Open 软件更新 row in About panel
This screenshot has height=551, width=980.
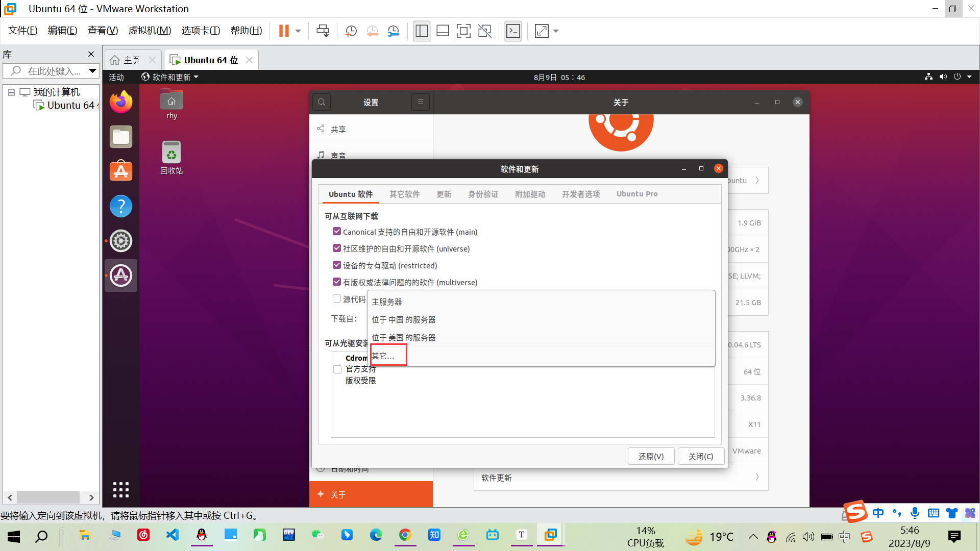(621, 478)
